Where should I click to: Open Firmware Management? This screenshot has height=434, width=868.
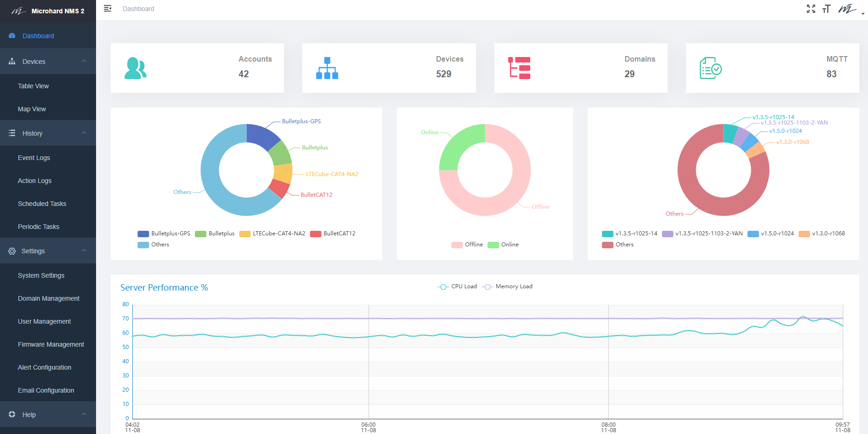click(x=48, y=344)
